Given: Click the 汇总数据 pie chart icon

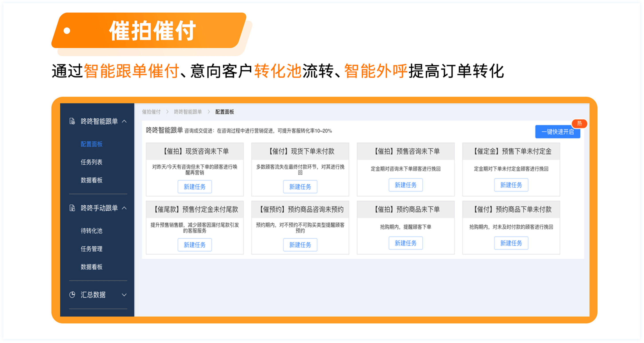Looking at the screenshot, I should click(72, 295).
